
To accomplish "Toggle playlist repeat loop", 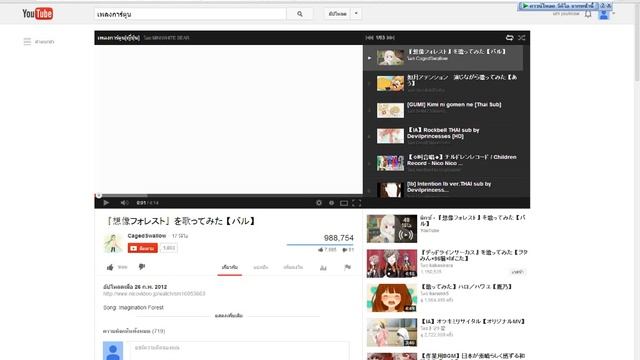I will [x=509, y=38].
